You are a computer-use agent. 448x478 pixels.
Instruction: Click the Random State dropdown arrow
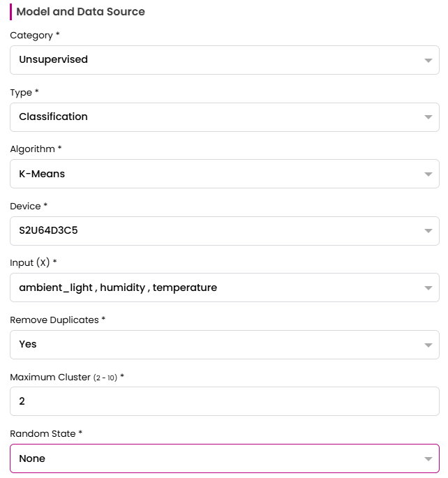(x=428, y=459)
